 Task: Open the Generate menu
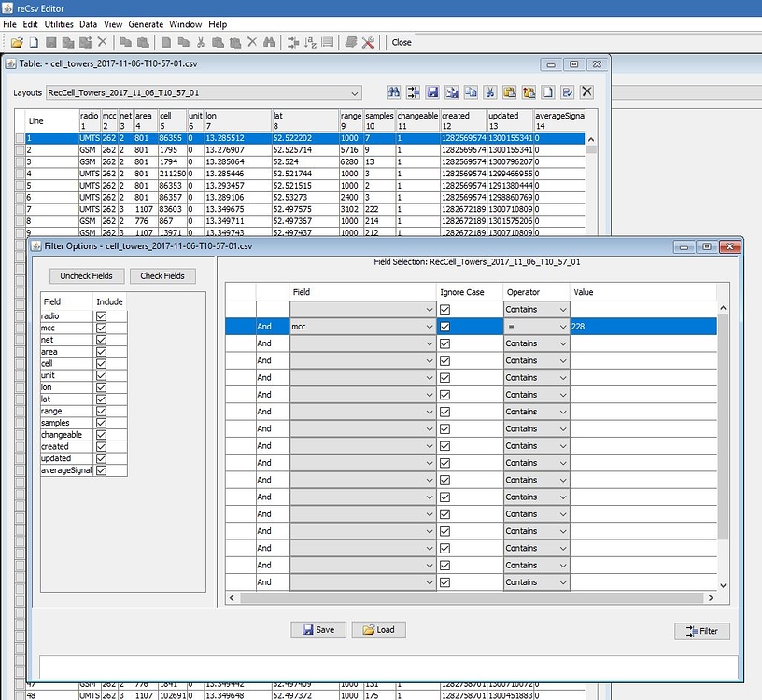click(x=146, y=24)
